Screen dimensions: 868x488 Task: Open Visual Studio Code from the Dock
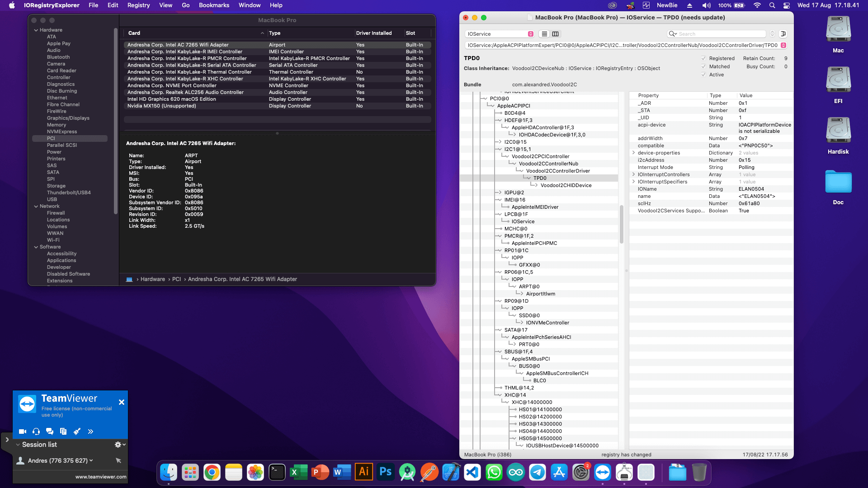[472, 473]
